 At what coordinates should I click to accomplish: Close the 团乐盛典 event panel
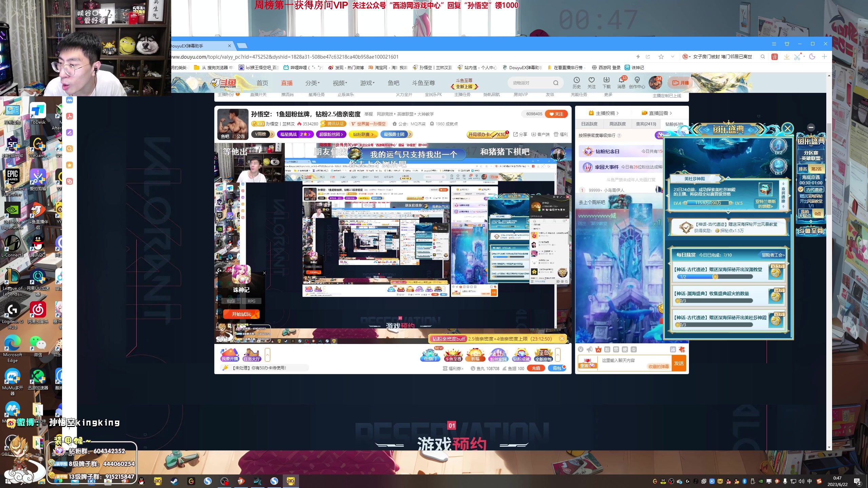788,128
